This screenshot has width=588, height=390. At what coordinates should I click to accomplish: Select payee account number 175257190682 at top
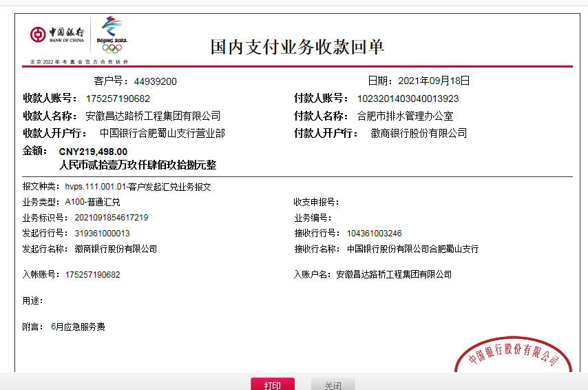point(118,99)
